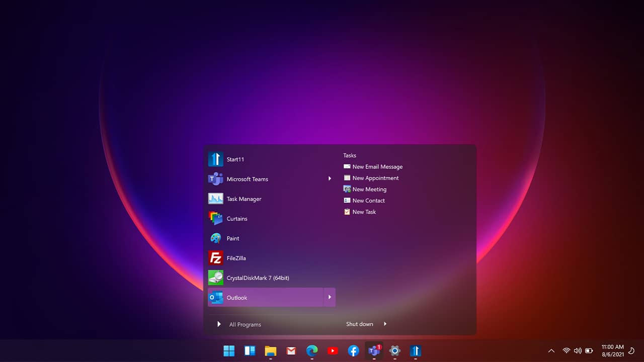The image size is (644, 362).
Task: Open the CrystalDiskMark 7 (64bit) icon
Action: (215, 278)
